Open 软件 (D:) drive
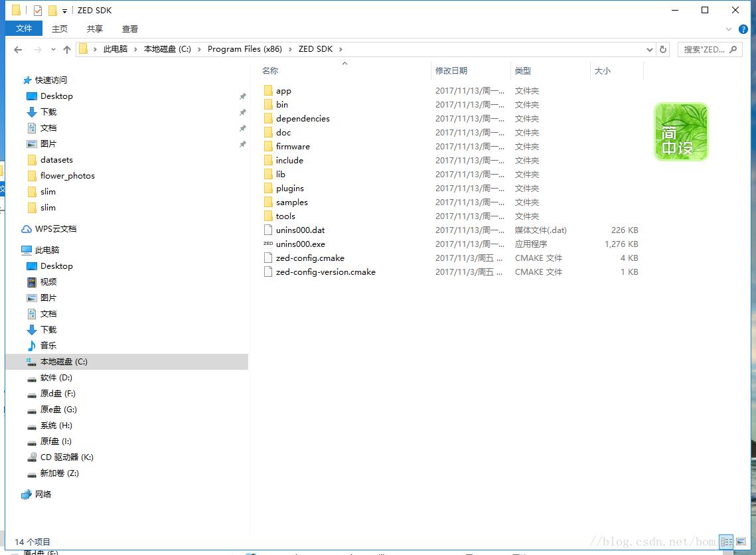Viewport: 756px width, 555px height. 56,378
